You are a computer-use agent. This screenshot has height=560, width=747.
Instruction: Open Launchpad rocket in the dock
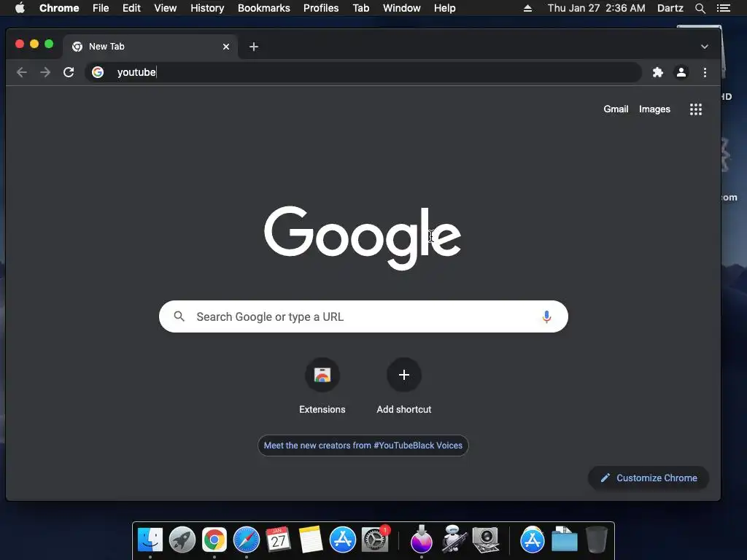[182, 540]
